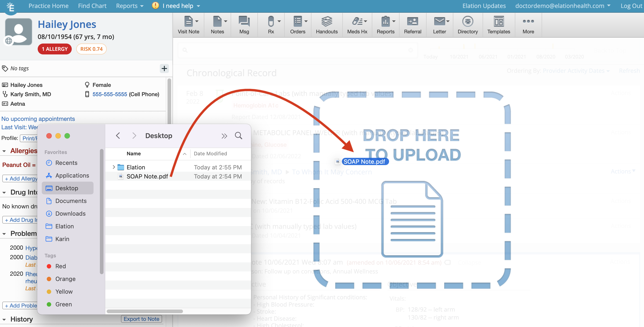644x327 pixels.
Task: Open patient Handouts
Action: tap(326, 25)
